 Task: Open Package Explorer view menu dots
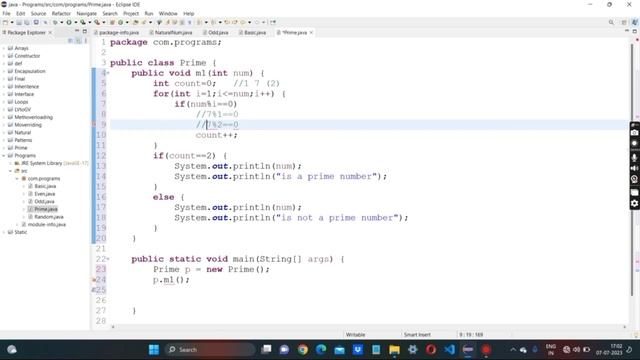[85, 40]
